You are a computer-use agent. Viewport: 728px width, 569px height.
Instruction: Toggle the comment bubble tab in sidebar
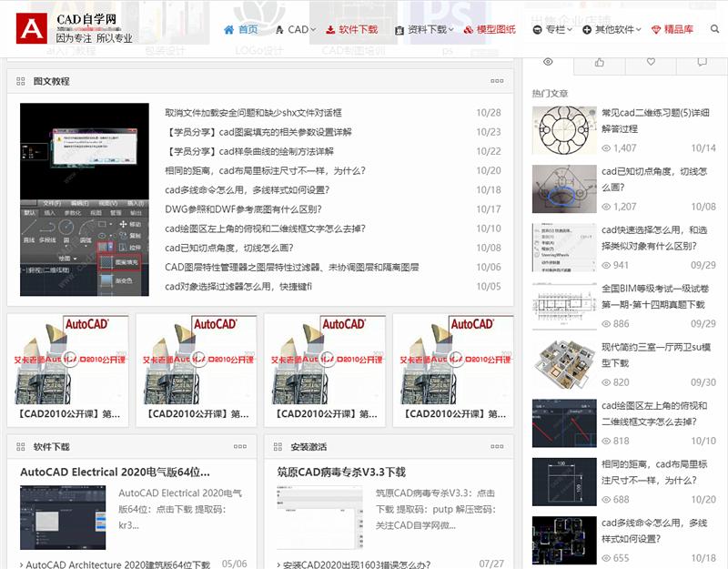point(702,61)
